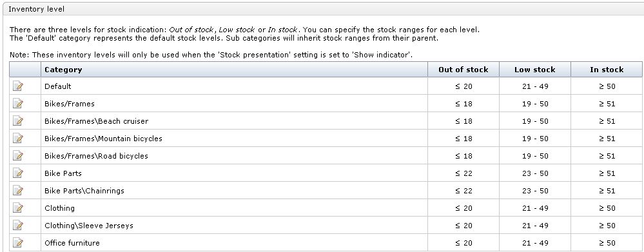Select the In stock column header
The height and width of the screenshot is (252, 644).
pos(607,70)
